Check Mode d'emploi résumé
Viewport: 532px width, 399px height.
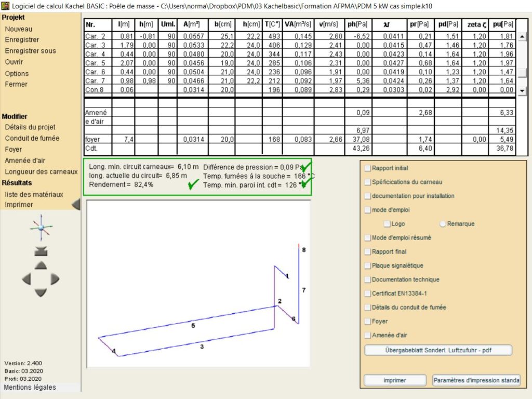coord(367,238)
